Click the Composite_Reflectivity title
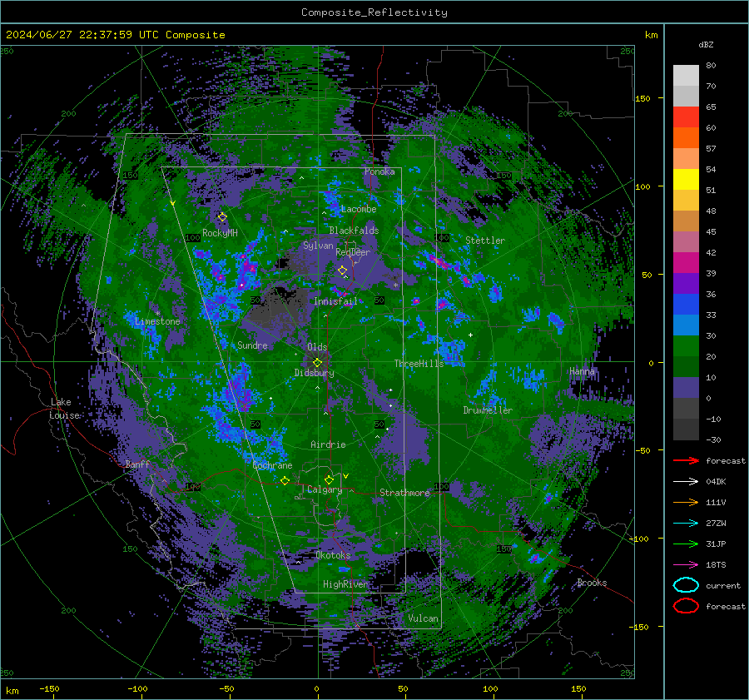Image resolution: width=749 pixels, height=700 pixels. [374, 12]
